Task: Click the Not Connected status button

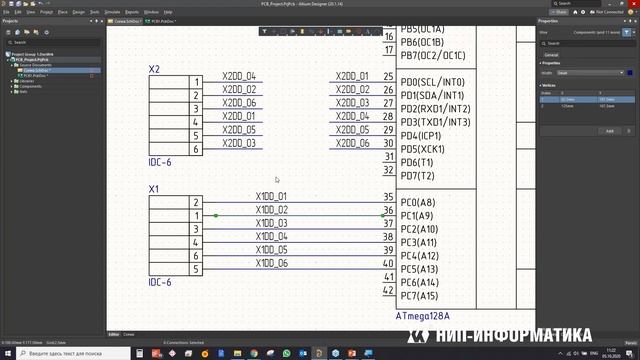Action: pos(607,12)
